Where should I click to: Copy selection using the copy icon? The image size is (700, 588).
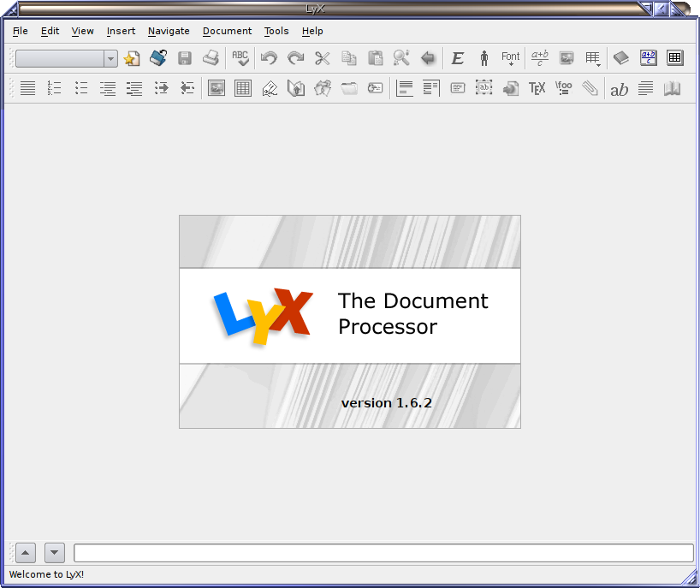tap(348, 58)
